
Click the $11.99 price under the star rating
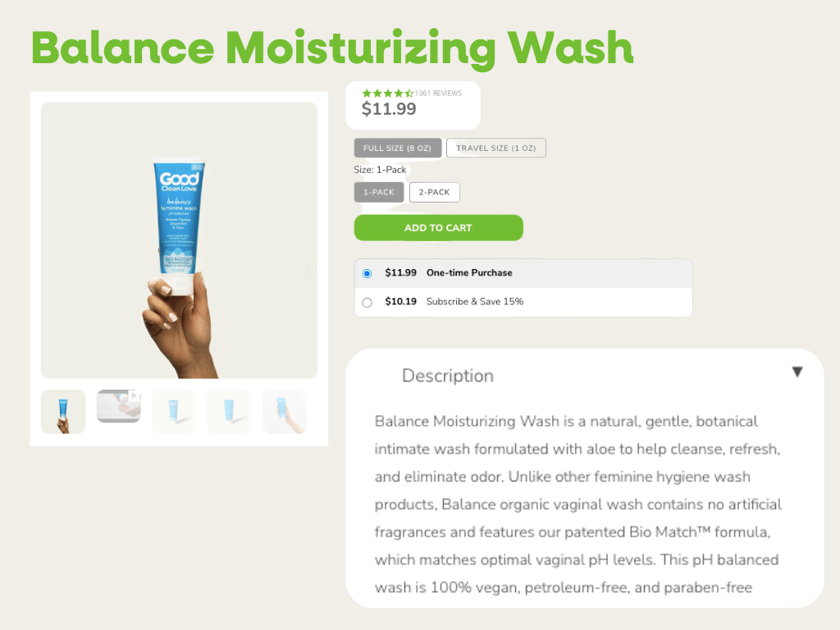(389, 109)
